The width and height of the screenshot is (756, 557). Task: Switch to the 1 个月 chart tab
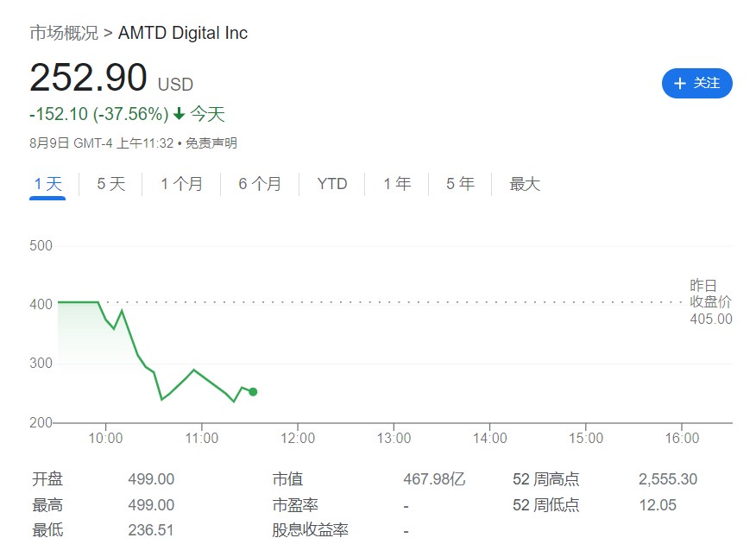181,184
